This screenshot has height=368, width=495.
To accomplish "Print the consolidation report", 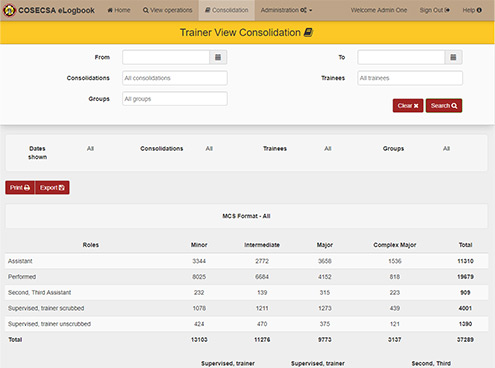I will pos(20,188).
